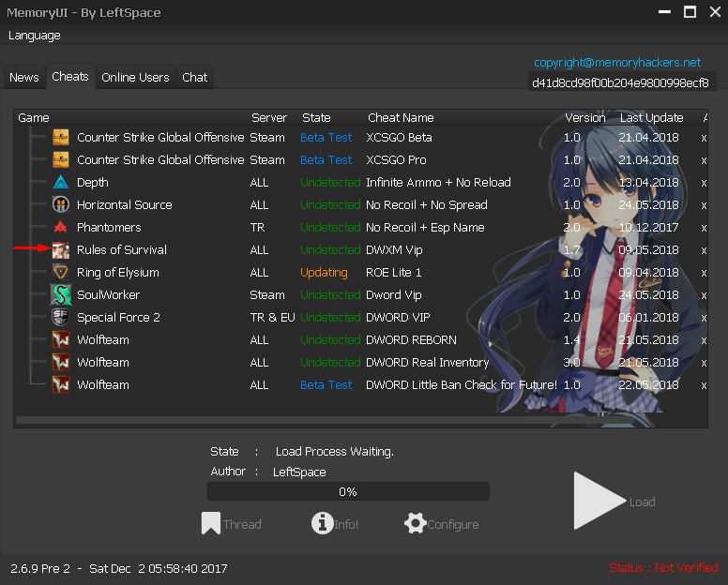The height and width of the screenshot is (585, 728).
Task: Sort by the Version column header
Action: (x=585, y=118)
